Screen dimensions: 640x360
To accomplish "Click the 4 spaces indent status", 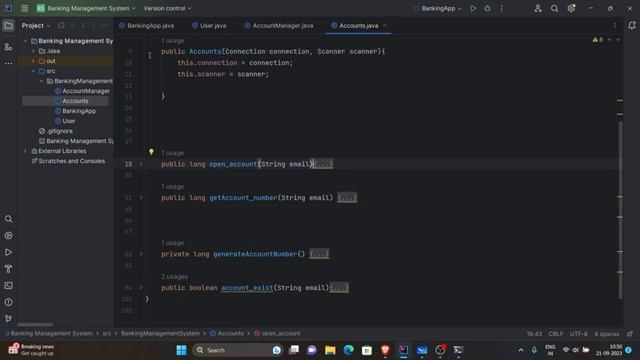I will tap(607, 333).
